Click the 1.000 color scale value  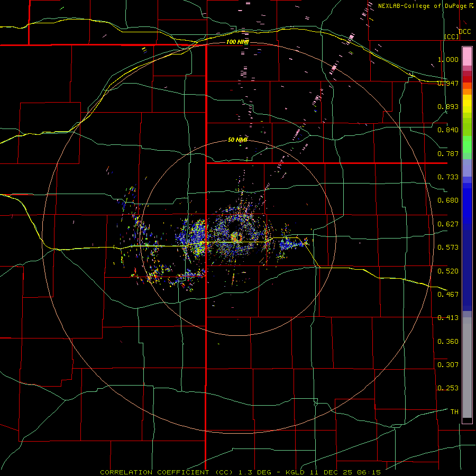(448, 59)
